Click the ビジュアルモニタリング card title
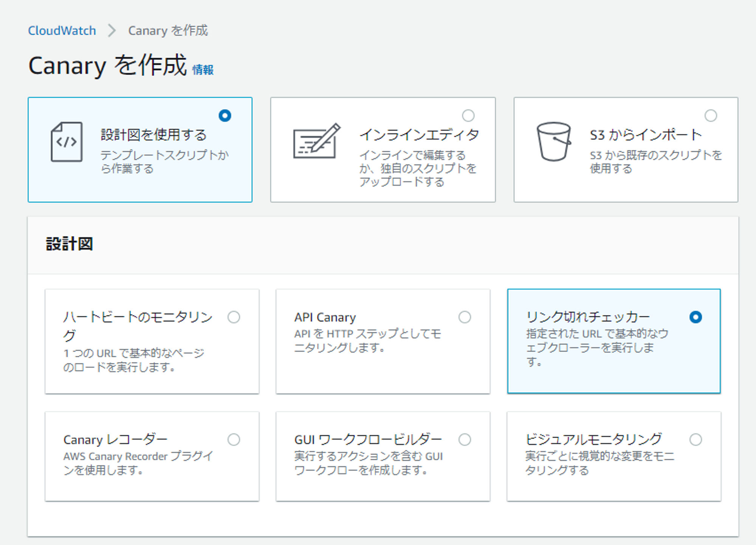The height and width of the screenshot is (545, 756). coord(593,439)
